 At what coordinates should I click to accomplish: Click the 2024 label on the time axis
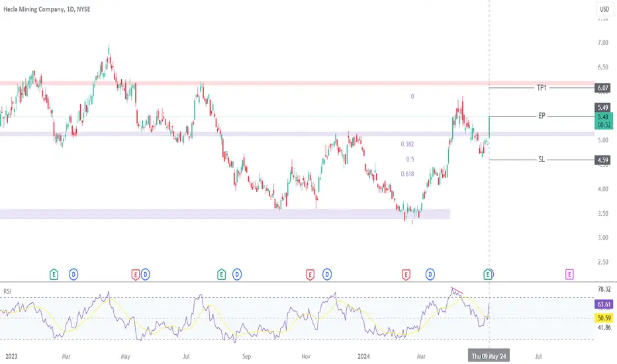tap(363, 356)
